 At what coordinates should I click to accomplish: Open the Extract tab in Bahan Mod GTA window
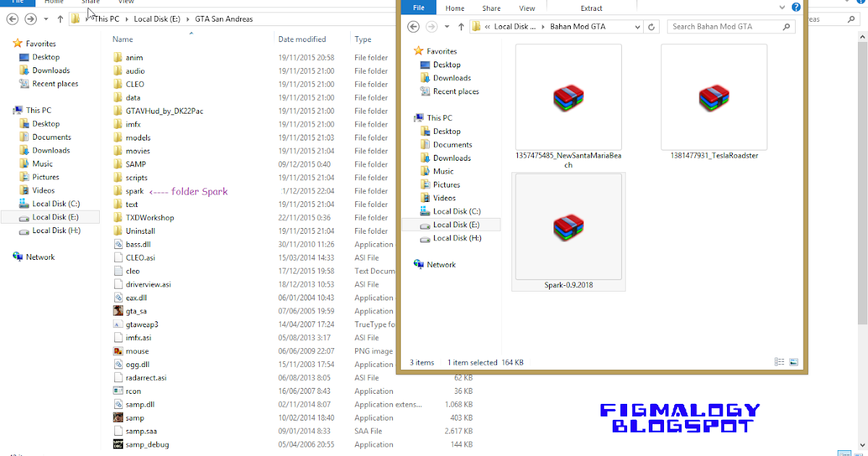click(591, 8)
